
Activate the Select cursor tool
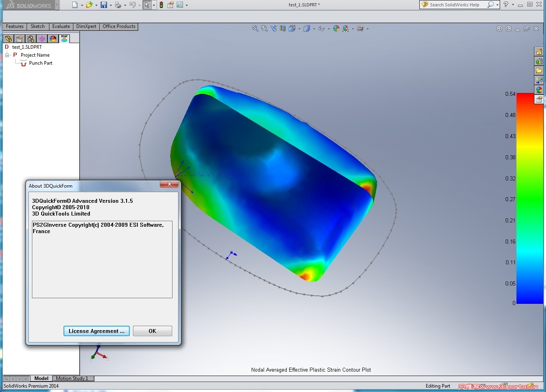pyautogui.click(x=147, y=5)
